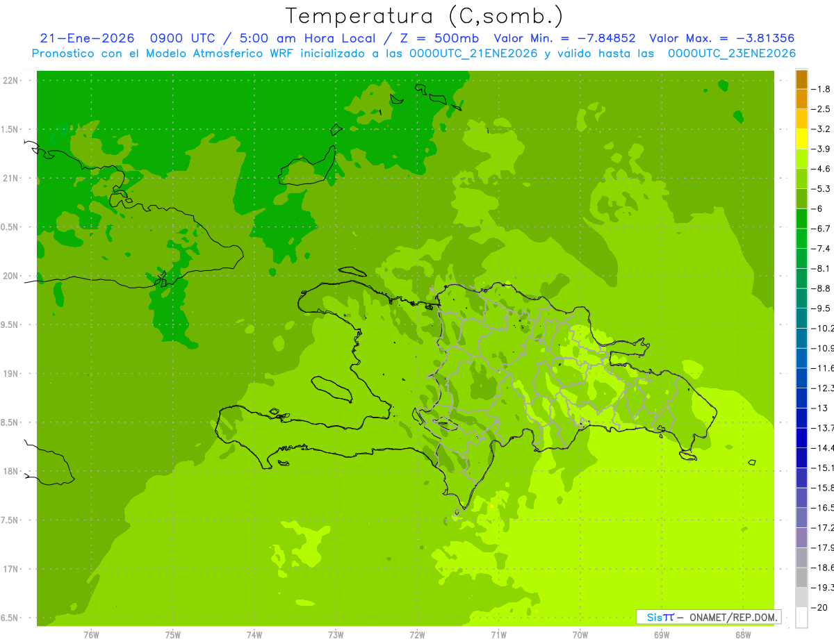The height and width of the screenshot is (644, 834).
Task: Click the "-6" colorbar value
Action: 817,208
